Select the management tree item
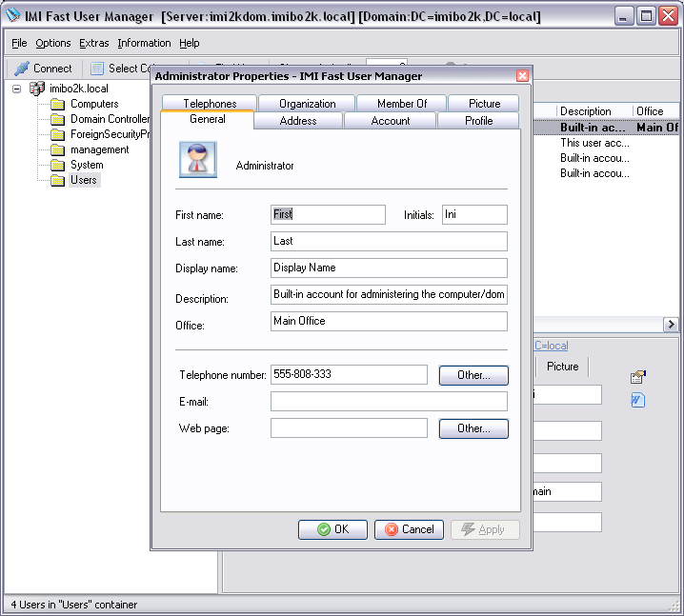This screenshot has width=684, height=616. pyautogui.click(x=99, y=149)
